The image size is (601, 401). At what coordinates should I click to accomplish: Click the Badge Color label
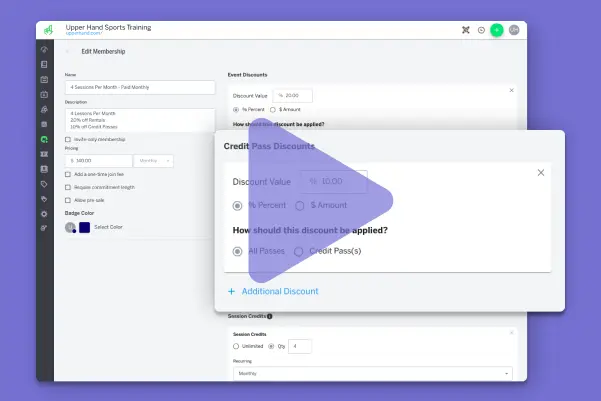(x=79, y=213)
